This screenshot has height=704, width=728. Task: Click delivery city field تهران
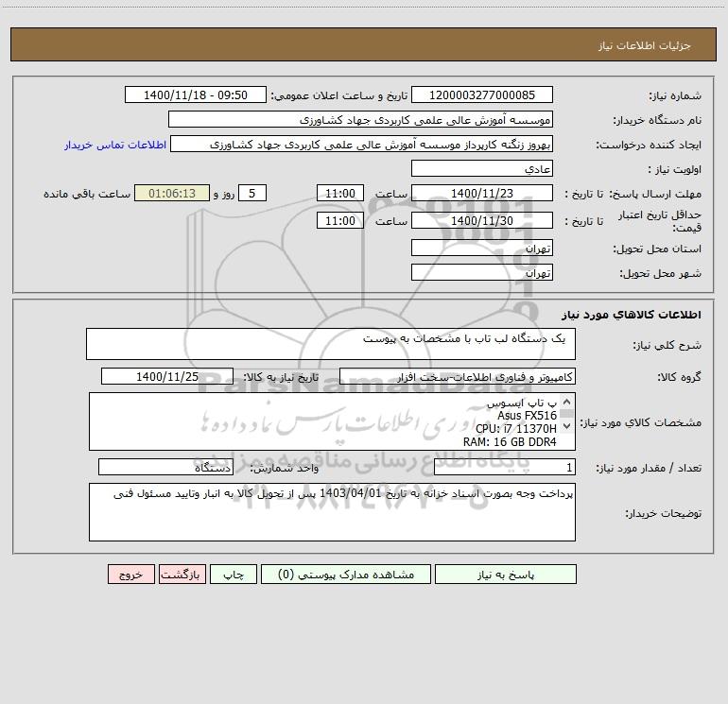tap(482, 272)
